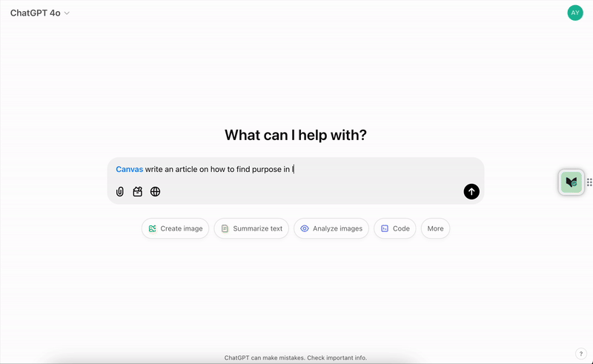Click the green floating extension icon
Viewport: 593px width, 364px height.
click(571, 182)
